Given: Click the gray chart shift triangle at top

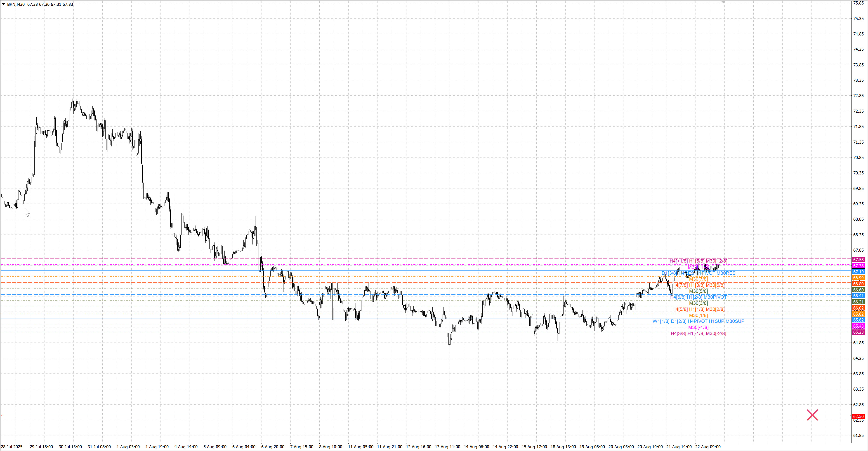Looking at the screenshot, I should point(723,2).
